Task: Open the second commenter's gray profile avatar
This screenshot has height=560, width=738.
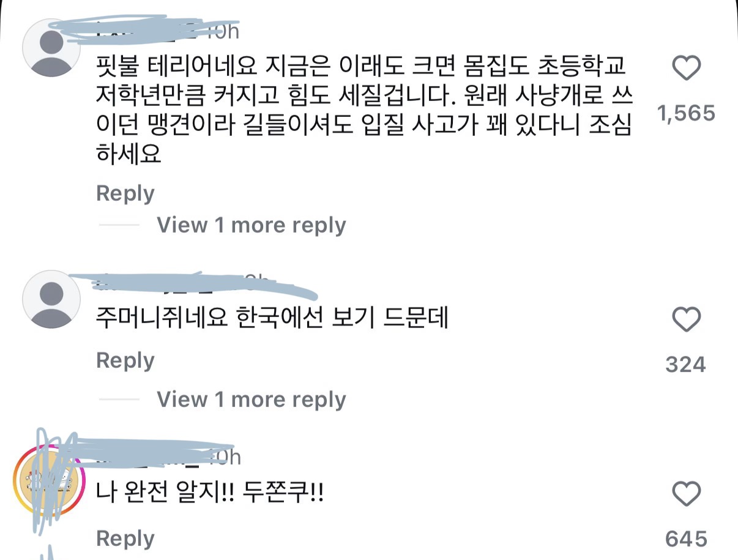Action: (51, 300)
